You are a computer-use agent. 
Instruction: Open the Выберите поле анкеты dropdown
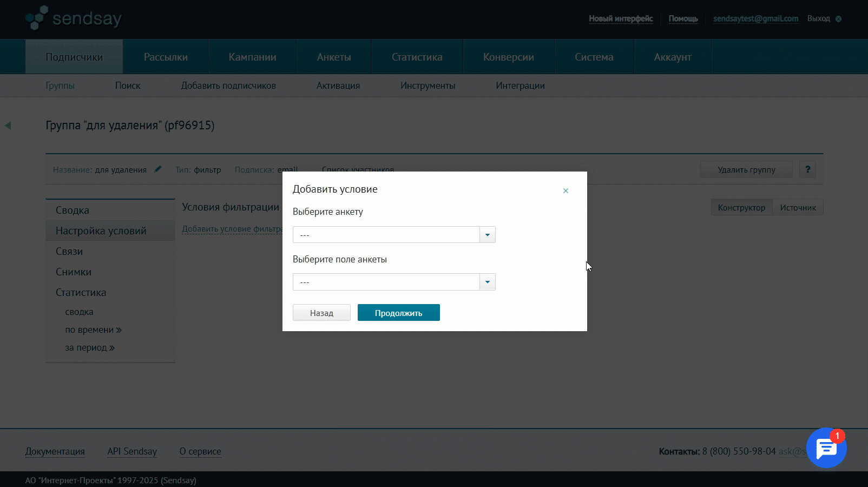click(x=487, y=282)
